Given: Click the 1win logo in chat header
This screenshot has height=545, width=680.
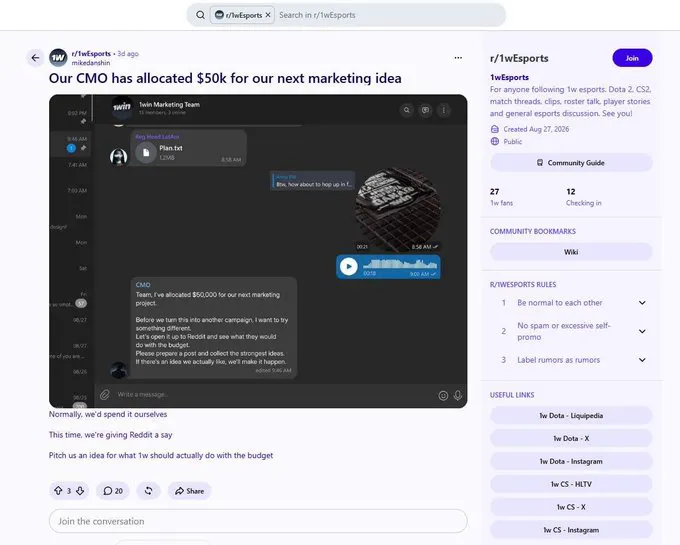Looking at the screenshot, I should point(122,107).
